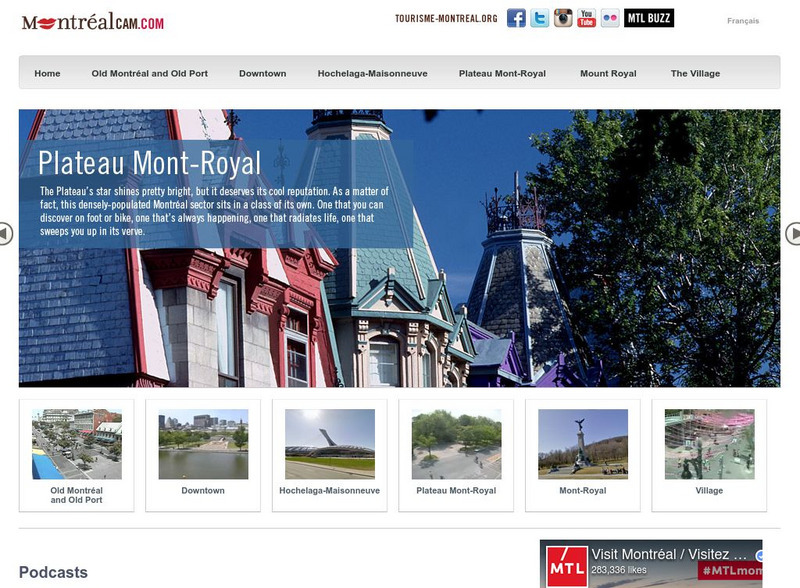
Task: Select the Hochelaga-Maisonneuve stadium thumbnail
Action: [330, 444]
